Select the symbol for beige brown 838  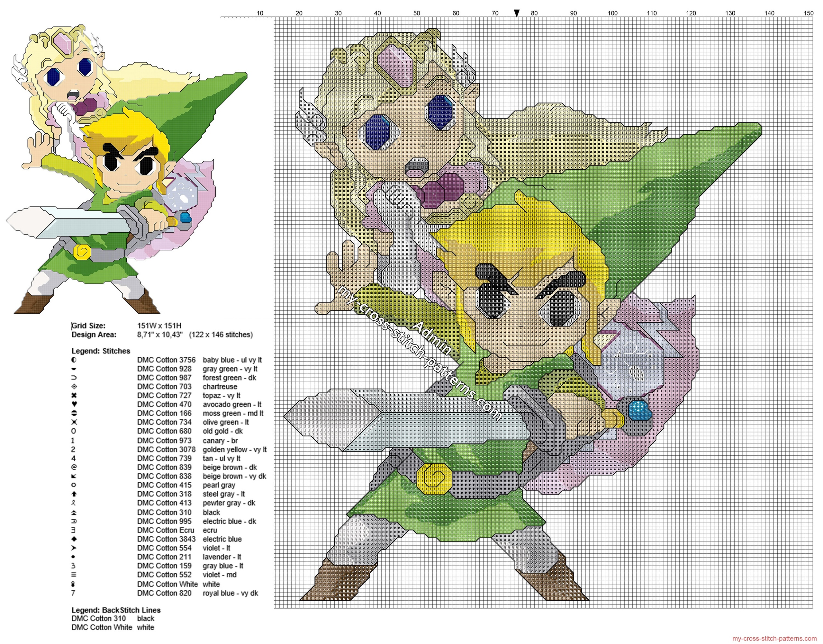[x=74, y=476]
